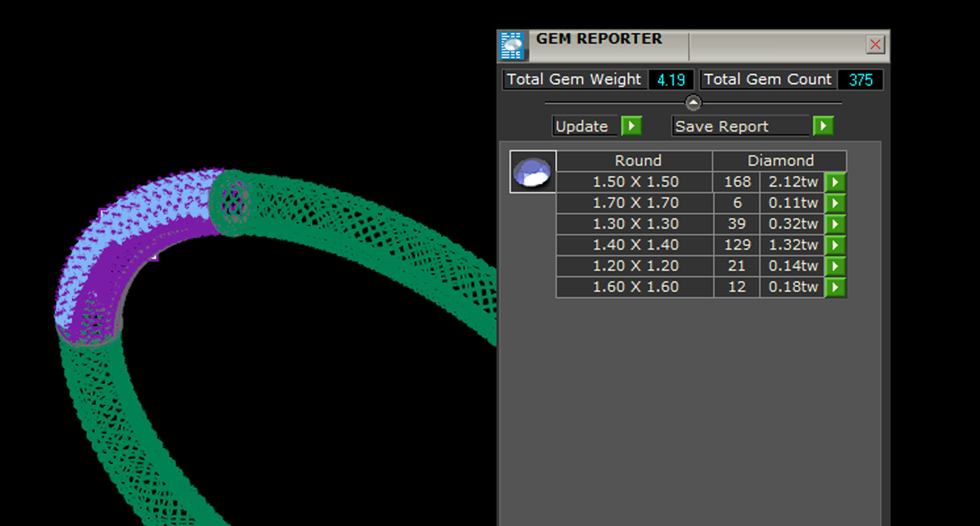Click the Update label button
Image resolution: width=980 pixels, height=526 pixels.
click(585, 126)
